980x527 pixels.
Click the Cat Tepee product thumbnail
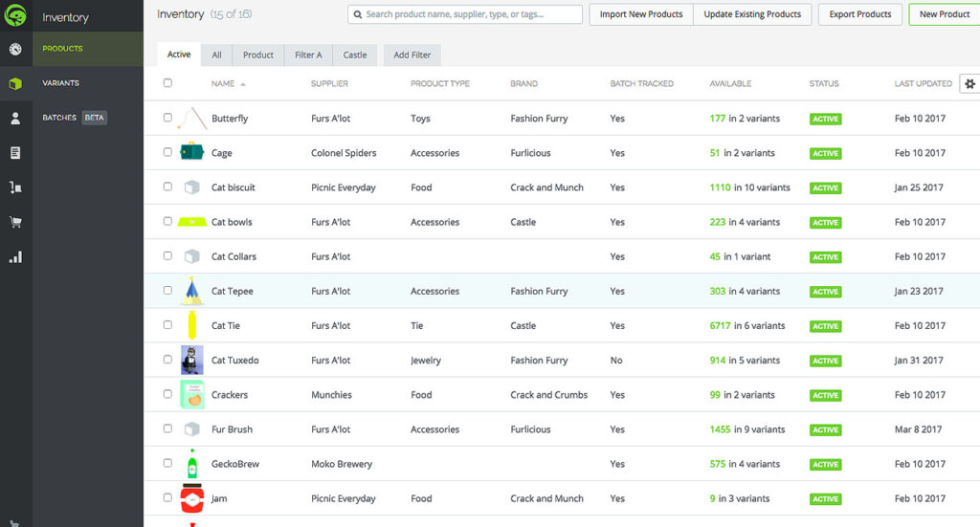[191, 291]
